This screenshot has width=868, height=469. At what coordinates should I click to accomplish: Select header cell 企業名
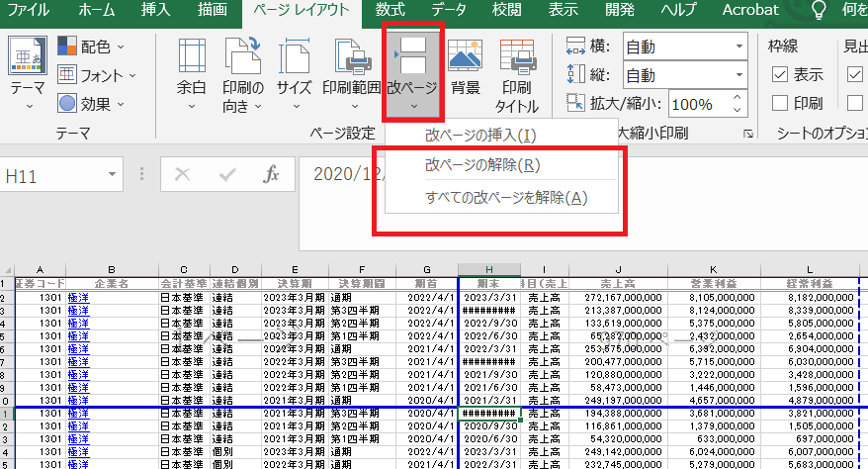112,284
